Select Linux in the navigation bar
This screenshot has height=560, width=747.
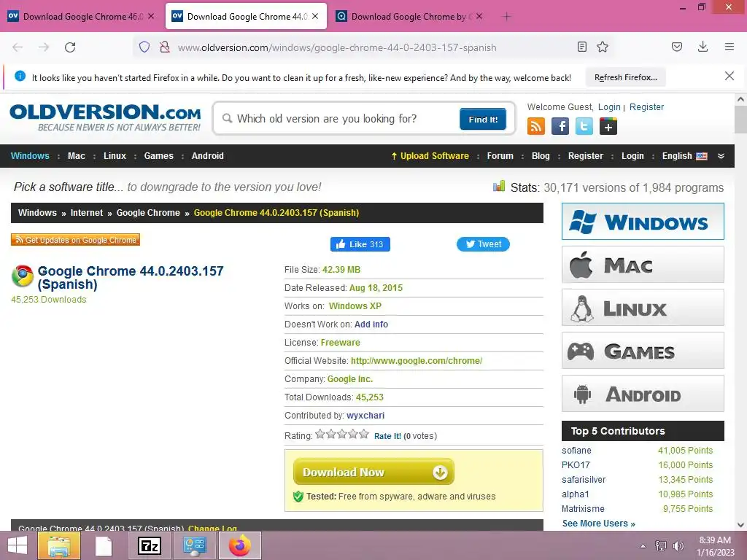115,156
